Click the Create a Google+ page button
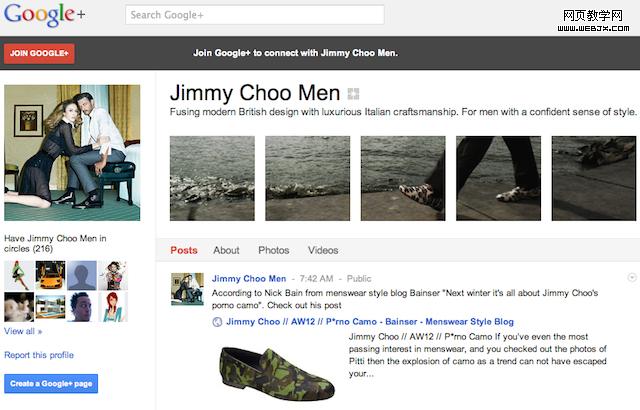640x410 pixels. (x=51, y=384)
